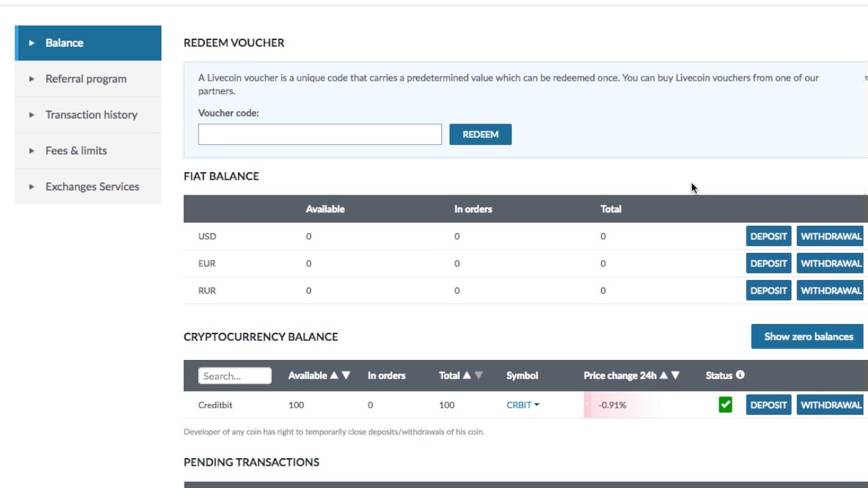The height and width of the screenshot is (488, 868).
Task: Open the CRBIT symbol dropdown
Action: (523, 405)
